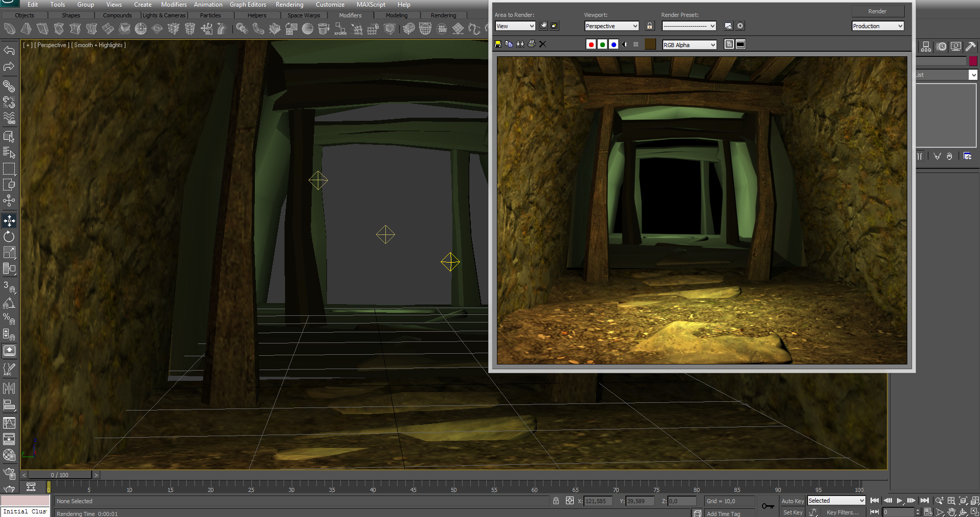Click the Mirror tool icon

point(9,389)
